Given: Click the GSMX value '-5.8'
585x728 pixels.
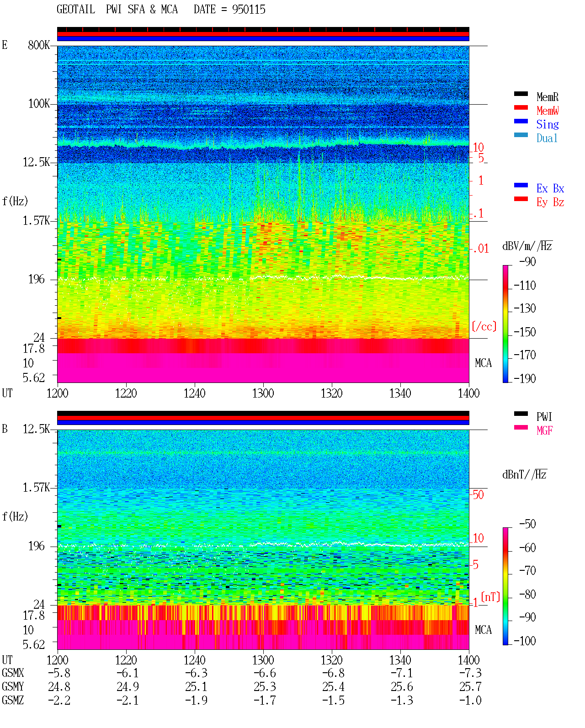Looking at the screenshot, I should [x=59, y=673].
